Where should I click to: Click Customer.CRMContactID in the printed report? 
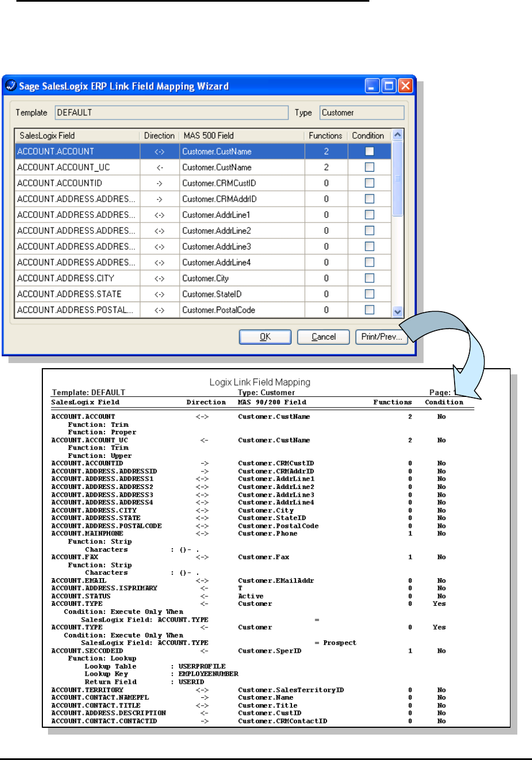(282, 721)
